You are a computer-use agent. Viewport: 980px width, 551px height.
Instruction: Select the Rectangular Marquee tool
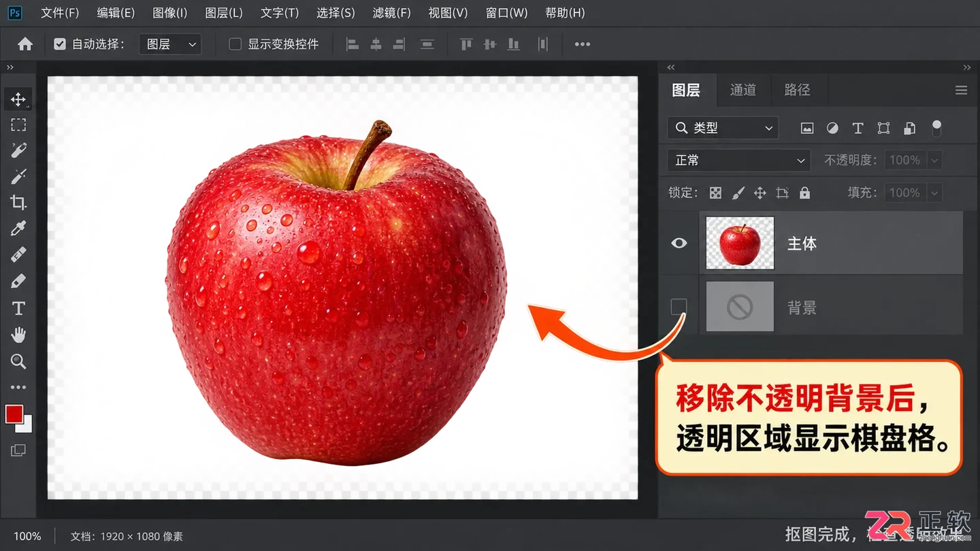[x=18, y=125]
